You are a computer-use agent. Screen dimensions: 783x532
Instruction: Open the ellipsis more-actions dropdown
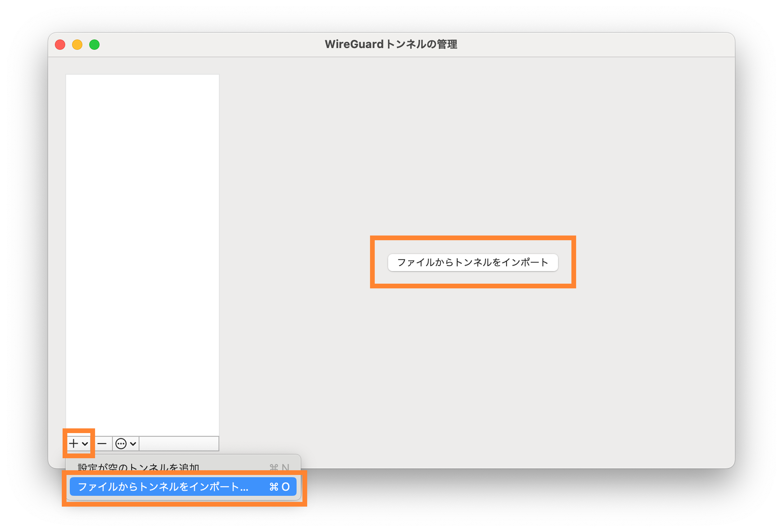[x=126, y=444]
